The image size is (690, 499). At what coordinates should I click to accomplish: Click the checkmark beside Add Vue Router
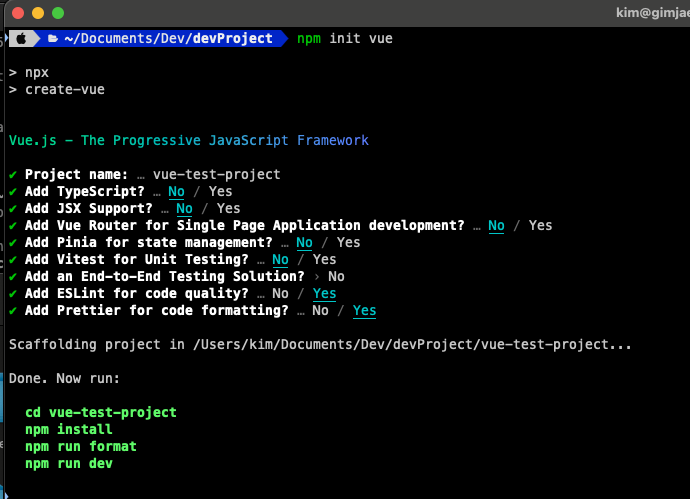(x=13, y=226)
